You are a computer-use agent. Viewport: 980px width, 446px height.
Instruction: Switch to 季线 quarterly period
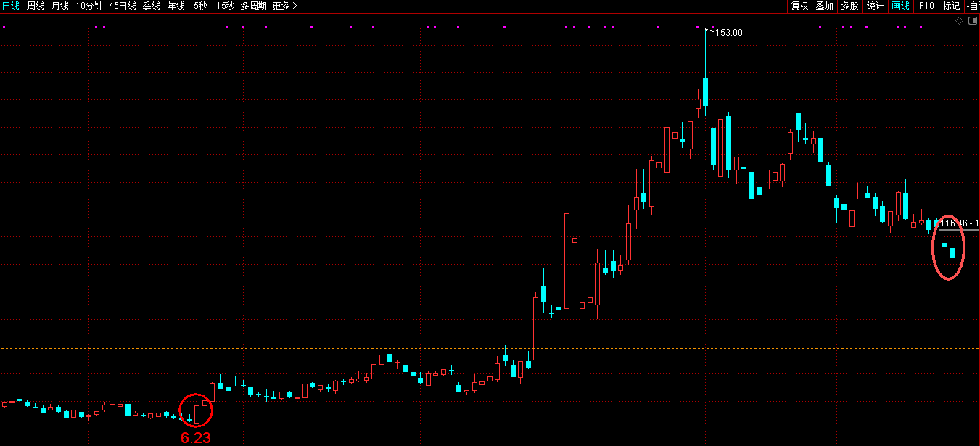pos(151,6)
